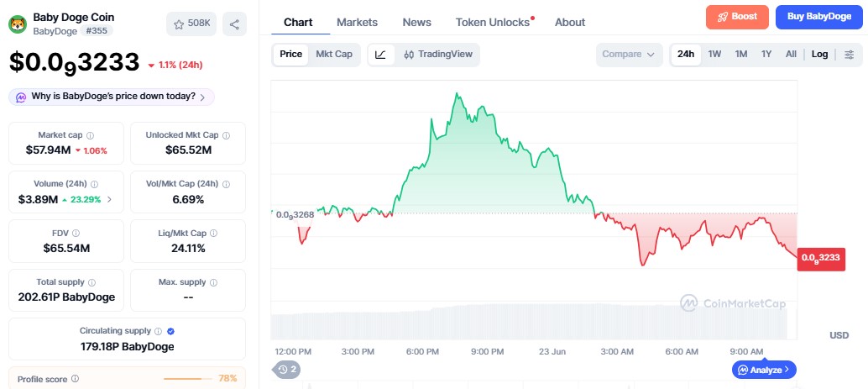Click info icon next to Profile score
Screen dimensions: 868x389
76,379
